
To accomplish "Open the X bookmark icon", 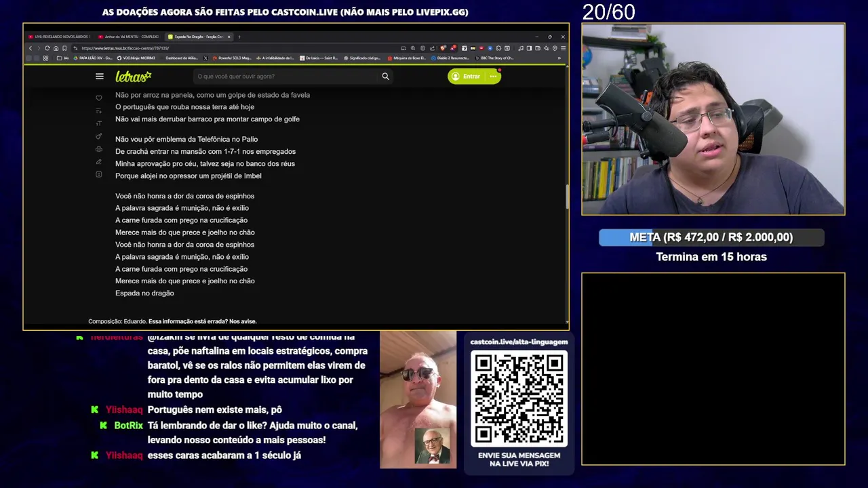I will pyautogui.click(x=205, y=58).
